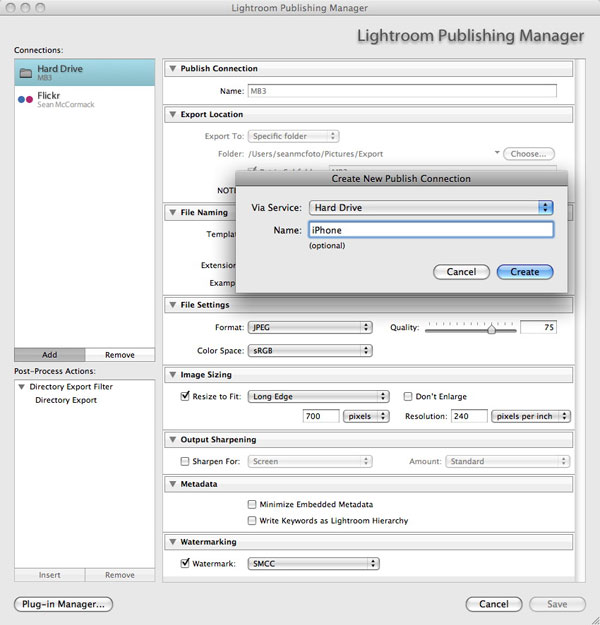Select the Directory Export action
600x625 pixels.
(66, 400)
